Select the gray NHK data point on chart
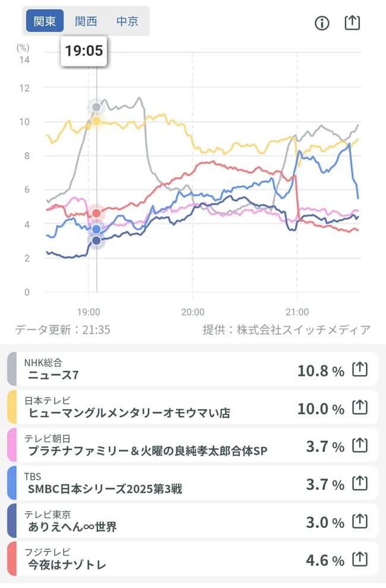 click(x=96, y=107)
